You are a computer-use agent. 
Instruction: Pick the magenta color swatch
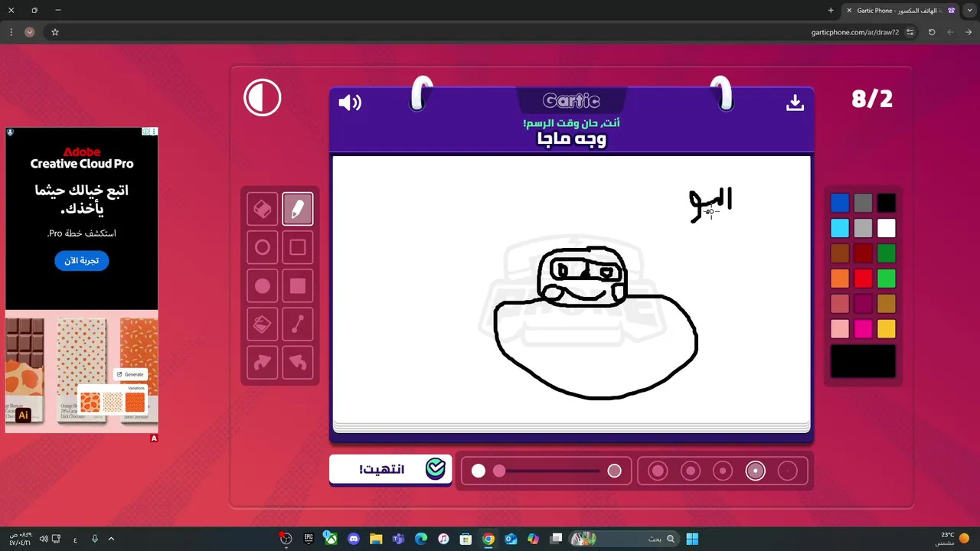(x=863, y=329)
